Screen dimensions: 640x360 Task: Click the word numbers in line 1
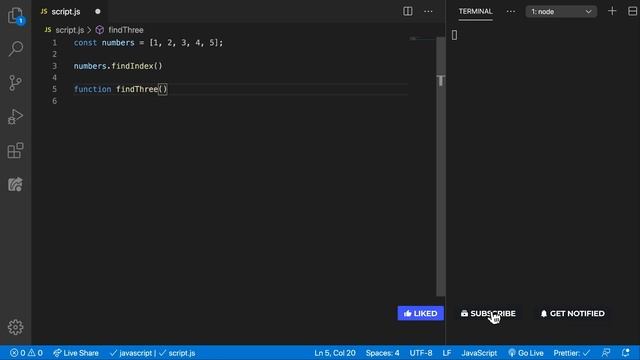pos(118,42)
